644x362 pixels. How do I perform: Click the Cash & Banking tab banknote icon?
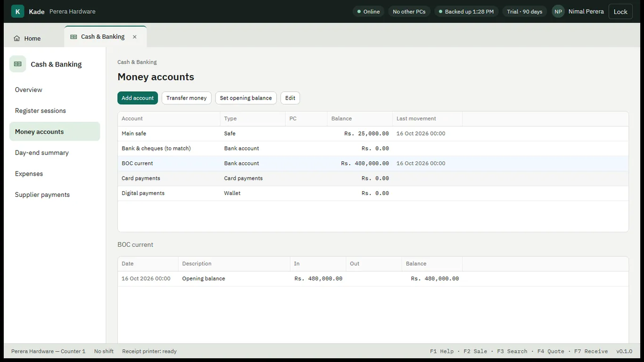coord(74,37)
